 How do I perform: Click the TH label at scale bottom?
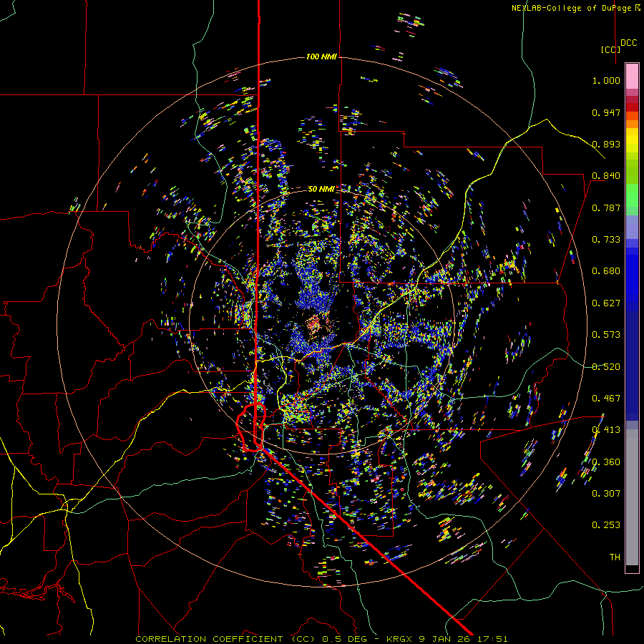point(615,557)
